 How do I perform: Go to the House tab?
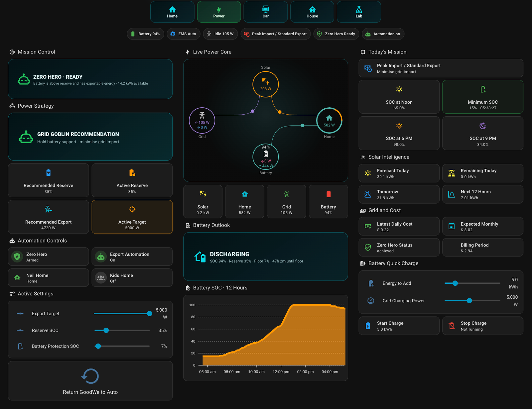pyautogui.click(x=312, y=12)
